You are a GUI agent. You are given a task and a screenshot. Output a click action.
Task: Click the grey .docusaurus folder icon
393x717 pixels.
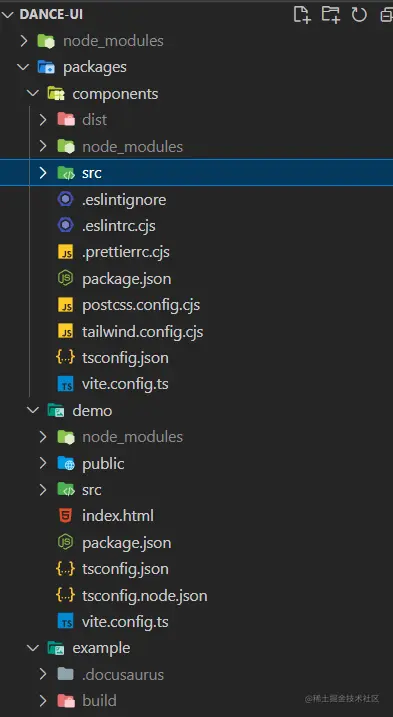tap(66, 674)
